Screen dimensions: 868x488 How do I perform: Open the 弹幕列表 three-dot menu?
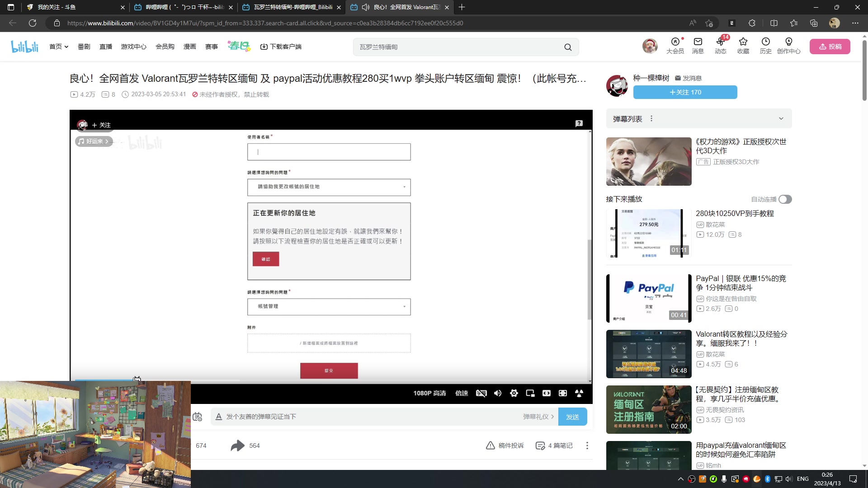pos(651,118)
